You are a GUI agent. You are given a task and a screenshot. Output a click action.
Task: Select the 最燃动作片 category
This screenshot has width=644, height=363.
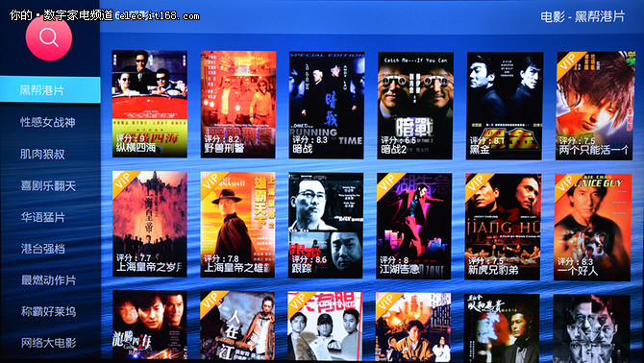(x=48, y=280)
